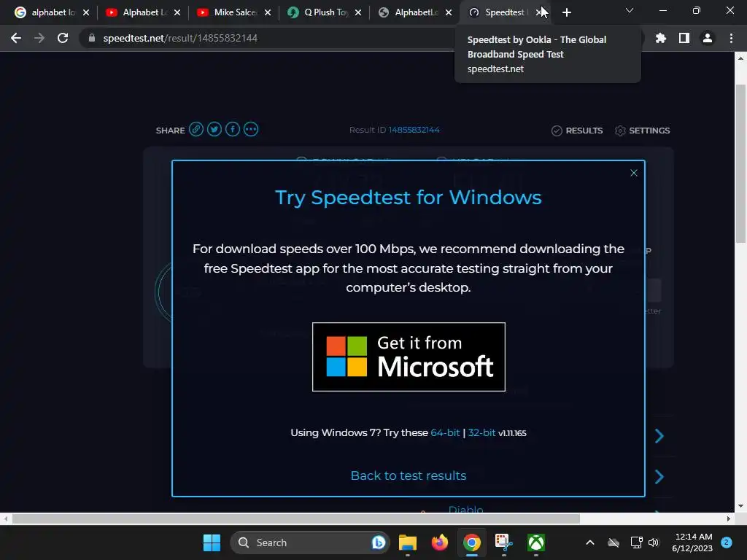Click the taskbar Search box
Image resolution: width=747 pixels, height=560 pixels.
point(310,542)
